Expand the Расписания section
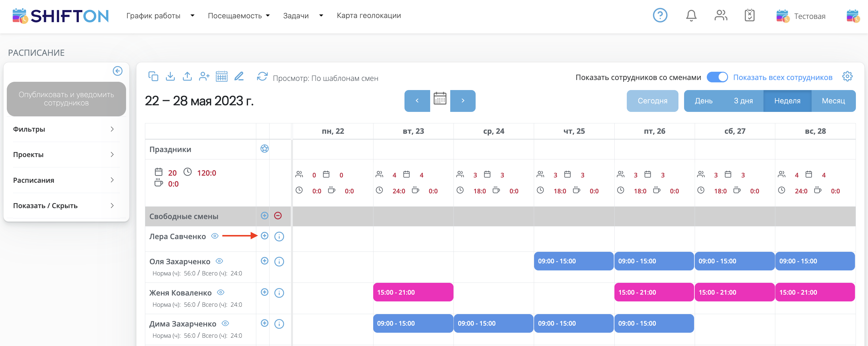The image size is (868, 346). click(66, 180)
